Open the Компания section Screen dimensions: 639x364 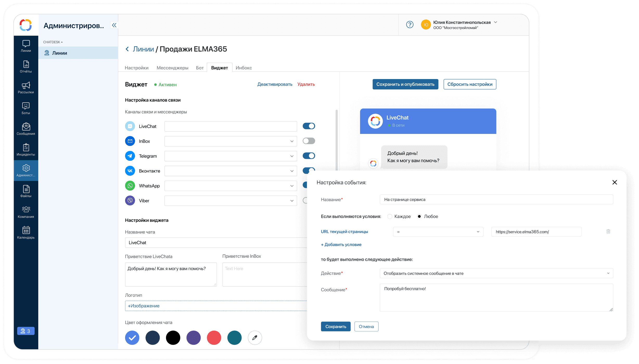tap(26, 212)
